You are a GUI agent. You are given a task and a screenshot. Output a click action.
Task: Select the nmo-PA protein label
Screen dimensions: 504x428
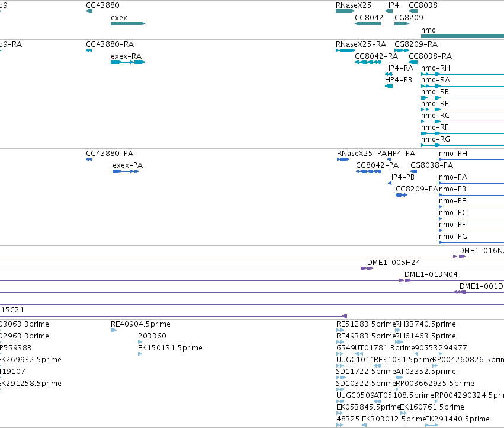point(453,177)
